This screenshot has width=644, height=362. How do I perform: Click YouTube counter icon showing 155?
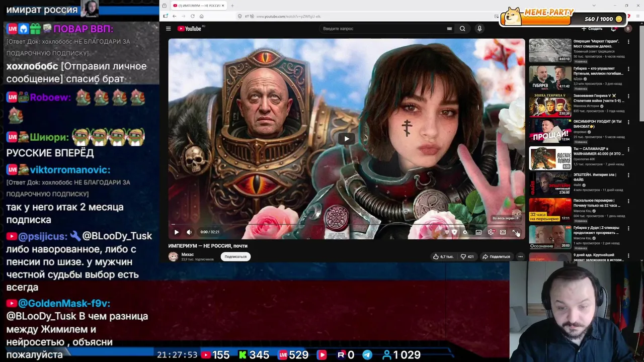click(x=206, y=355)
